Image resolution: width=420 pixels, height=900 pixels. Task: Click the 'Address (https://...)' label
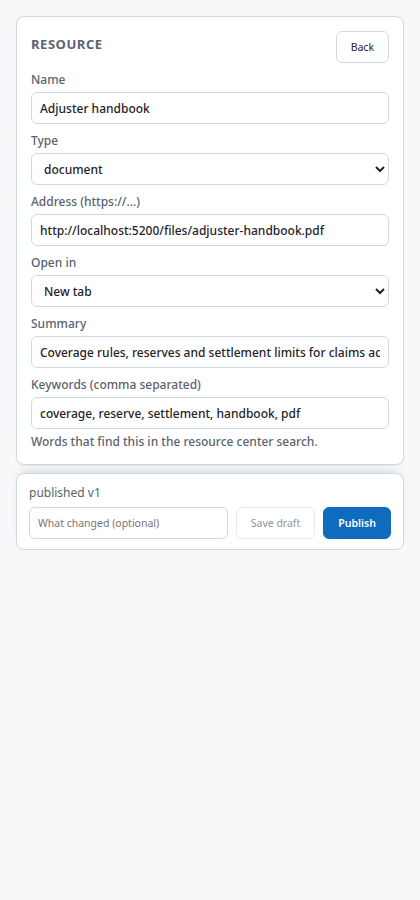[x=85, y=201]
